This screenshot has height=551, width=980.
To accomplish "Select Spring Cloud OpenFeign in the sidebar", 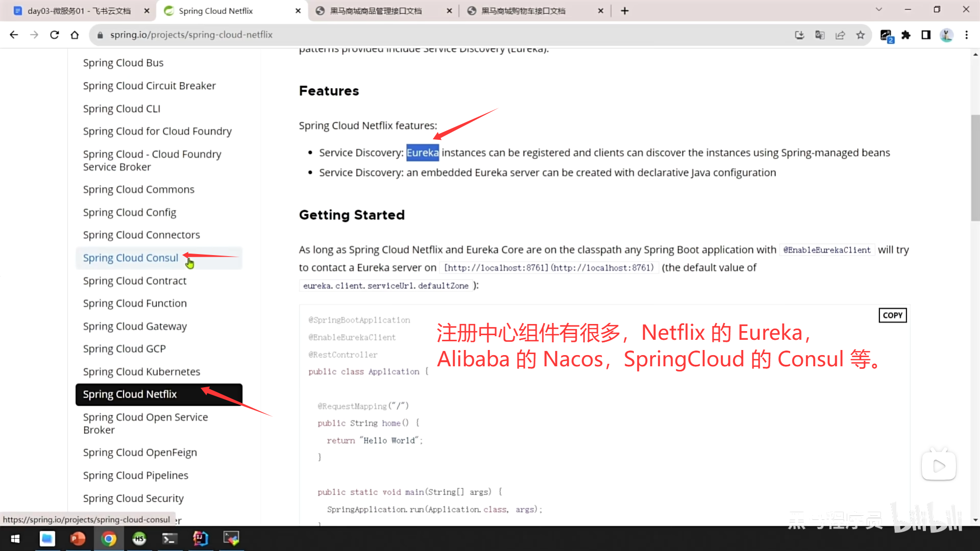I will (x=140, y=453).
